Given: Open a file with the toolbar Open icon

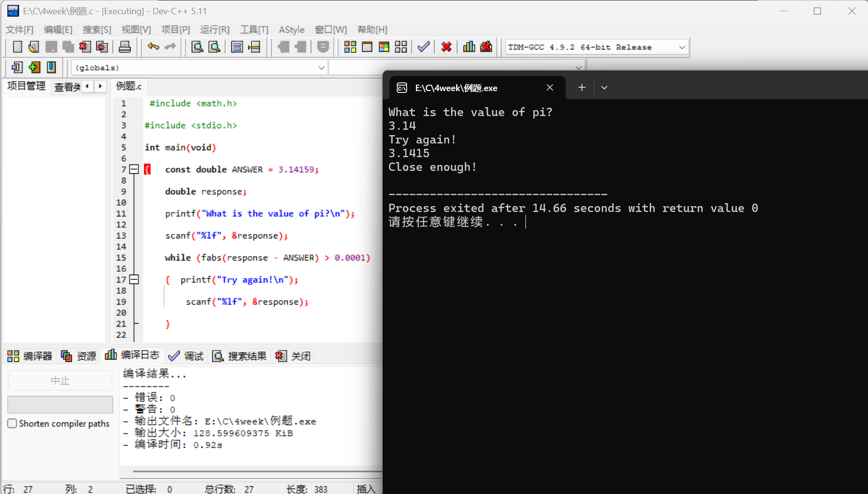Looking at the screenshot, I should [x=34, y=47].
